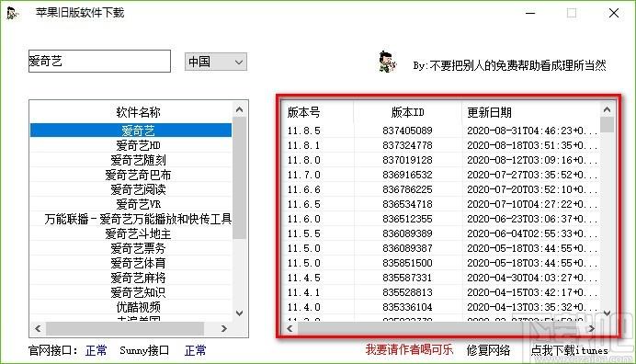
Task: Select version 11.4.1 row
Action: (x=440, y=292)
